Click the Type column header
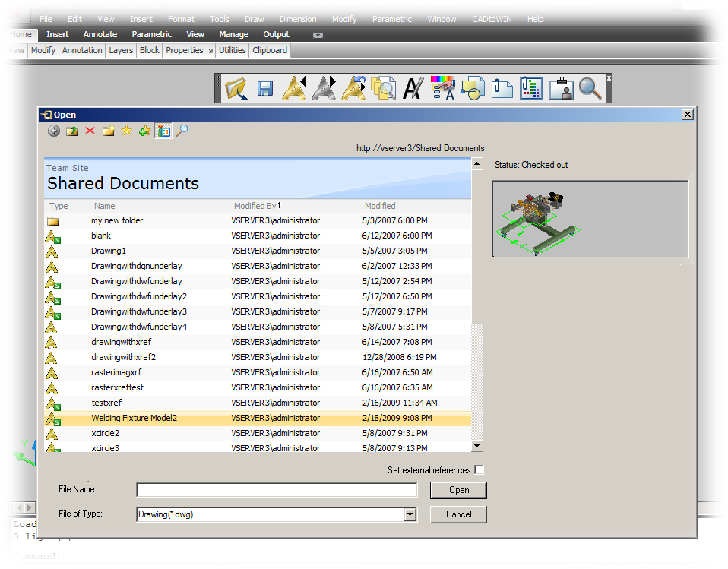The height and width of the screenshot is (569, 728). [x=59, y=206]
